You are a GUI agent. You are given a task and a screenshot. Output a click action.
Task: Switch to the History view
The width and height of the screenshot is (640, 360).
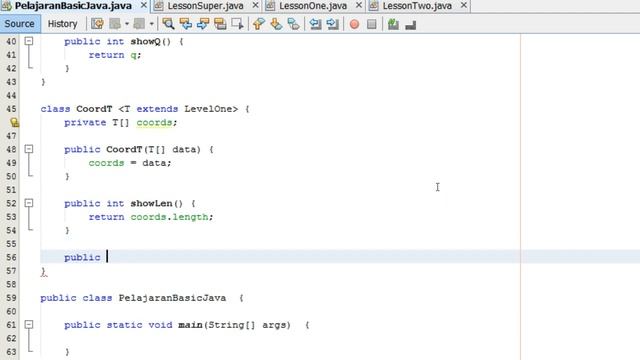pyautogui.click(x=62, y=24)
